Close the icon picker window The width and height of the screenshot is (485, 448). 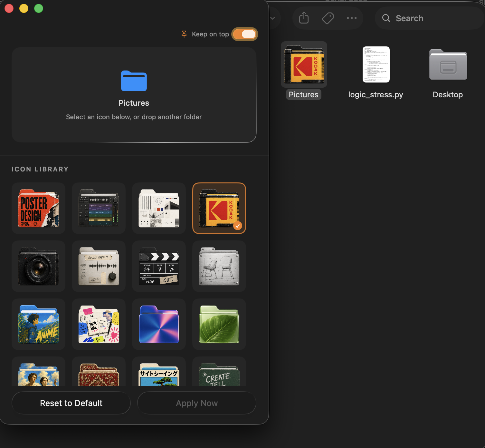click(9, 8)
